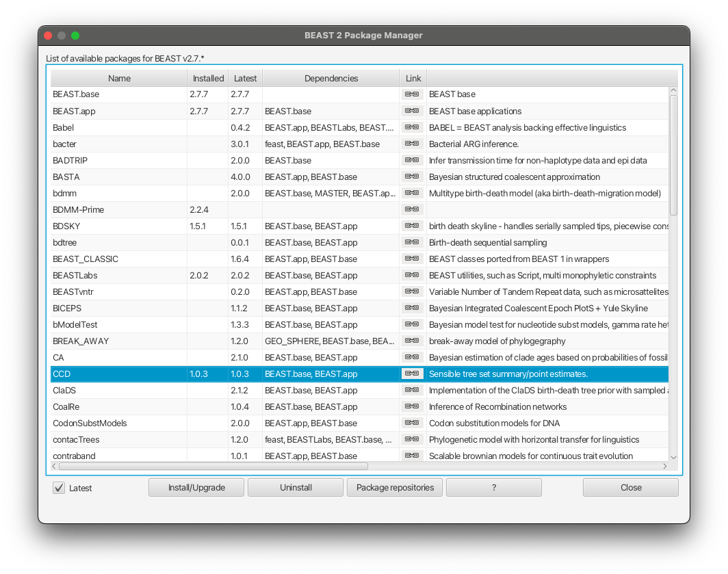The image size is (728, 574).
Task: Click the vertical scrollbar down arrow
Action: (674, 458)
